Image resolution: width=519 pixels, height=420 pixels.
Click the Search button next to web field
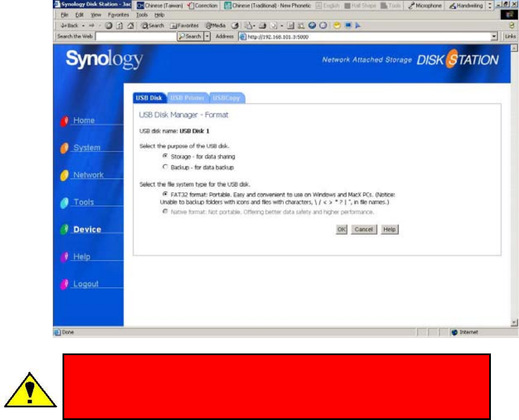pos(190,37)
